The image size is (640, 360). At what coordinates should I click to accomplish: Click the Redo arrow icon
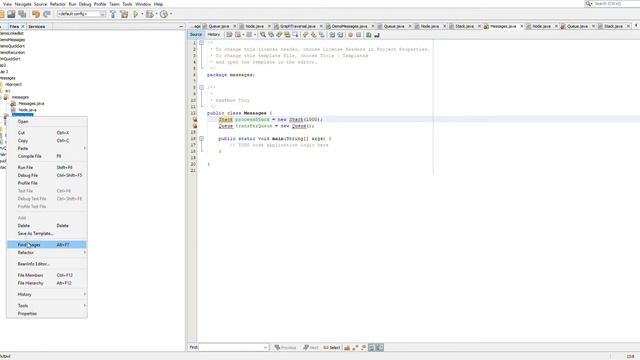pos(47,14)
